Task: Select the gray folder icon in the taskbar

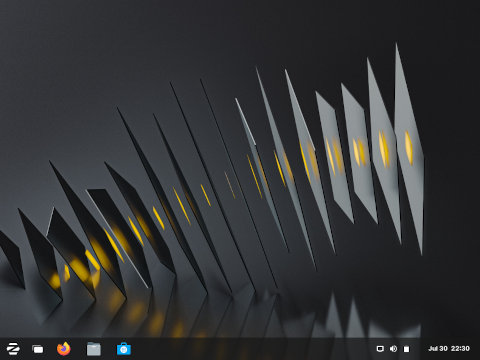Action: [x=94, y=349]
